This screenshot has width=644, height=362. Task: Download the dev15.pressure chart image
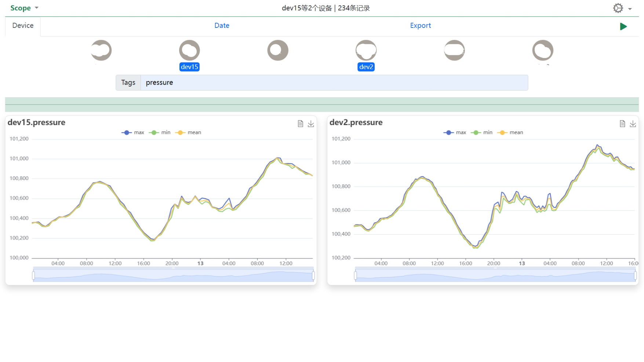click(311, 124)
